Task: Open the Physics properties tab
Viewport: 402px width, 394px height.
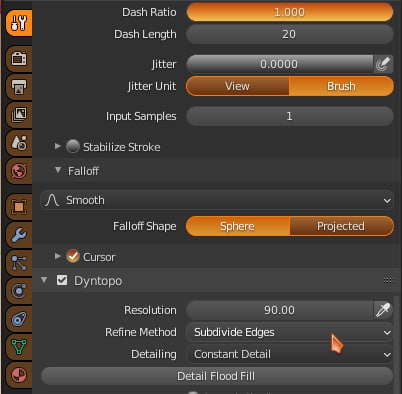Action: click(x=19, y=291)
